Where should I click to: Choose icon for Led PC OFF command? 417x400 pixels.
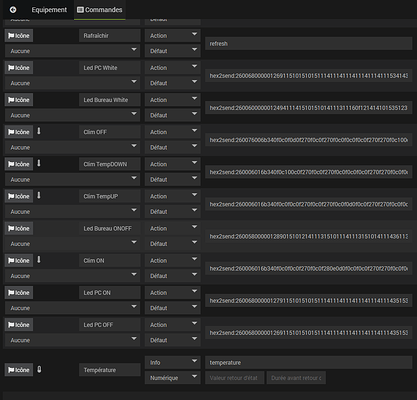tap(19, 325)
